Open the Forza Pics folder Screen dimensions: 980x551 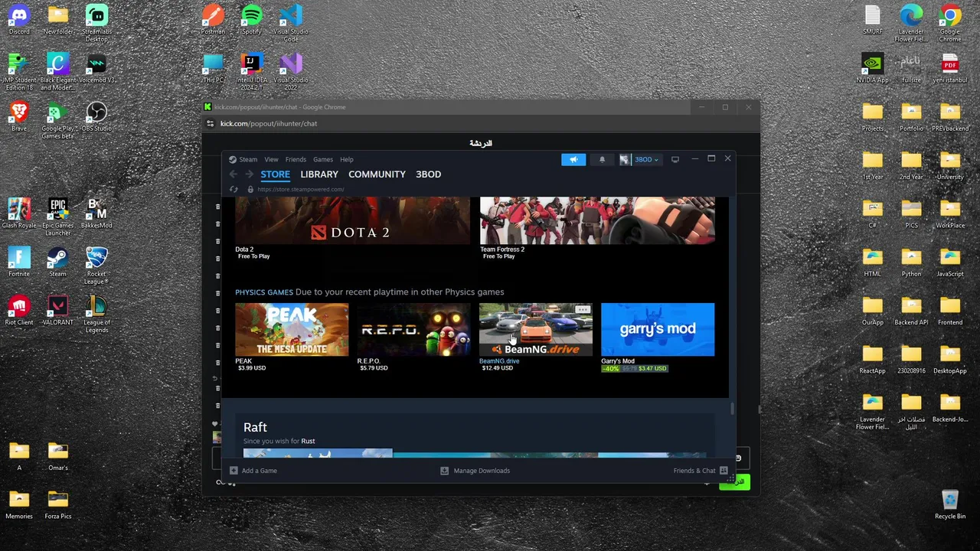tap(58, 504)
